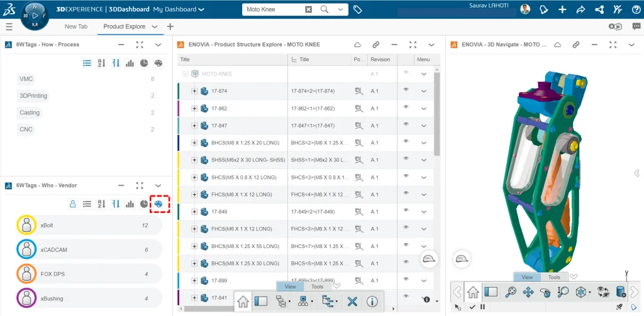Show pie chart view in How - Process

[144, 63]
